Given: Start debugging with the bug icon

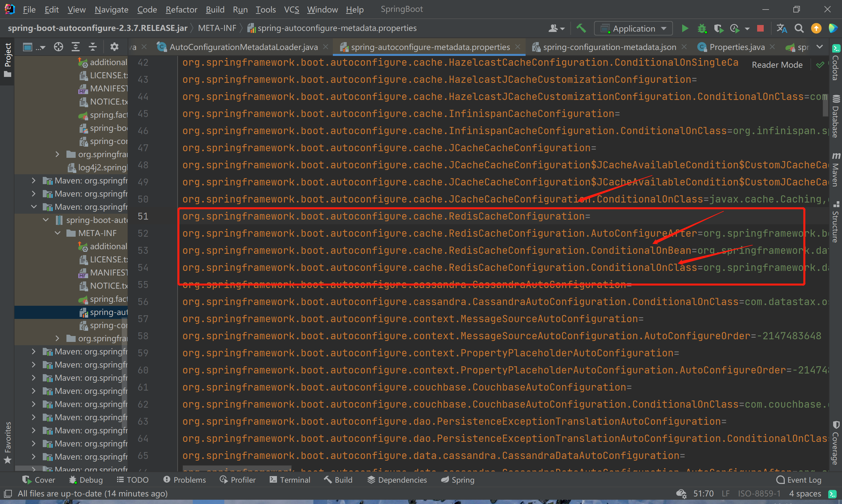Looking at the screenshot, I should coord(702,29).
